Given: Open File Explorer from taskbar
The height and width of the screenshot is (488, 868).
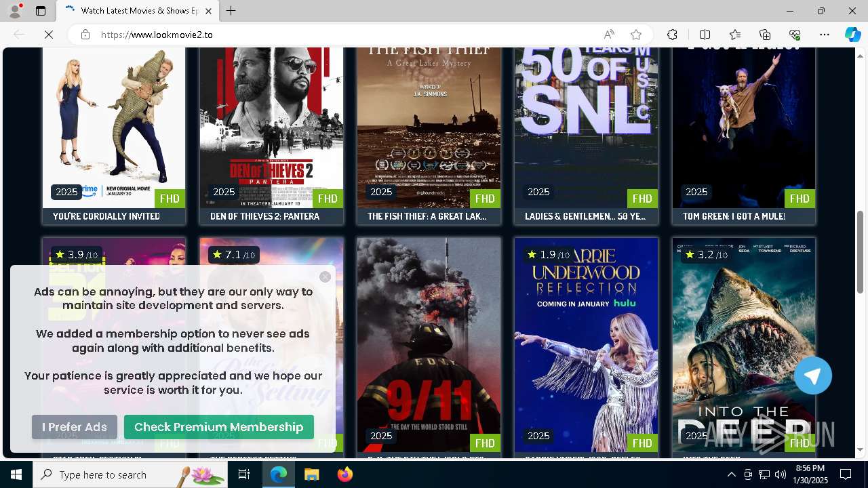Looking at the screenshot, I should click(x=311, y=474).
